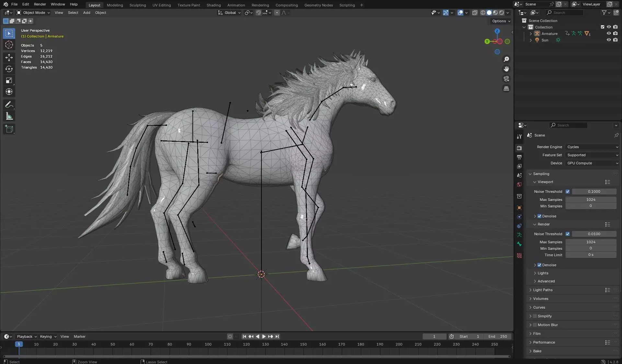Open the Keying popover
This screenshot has height=364, width=622.
click(x=48, y=336)
